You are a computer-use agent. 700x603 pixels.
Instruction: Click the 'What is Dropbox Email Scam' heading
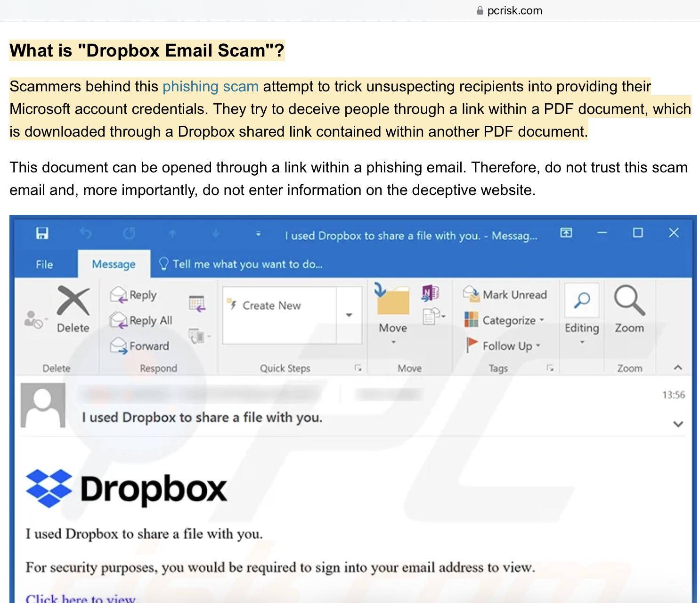click(x=147, y=50)
